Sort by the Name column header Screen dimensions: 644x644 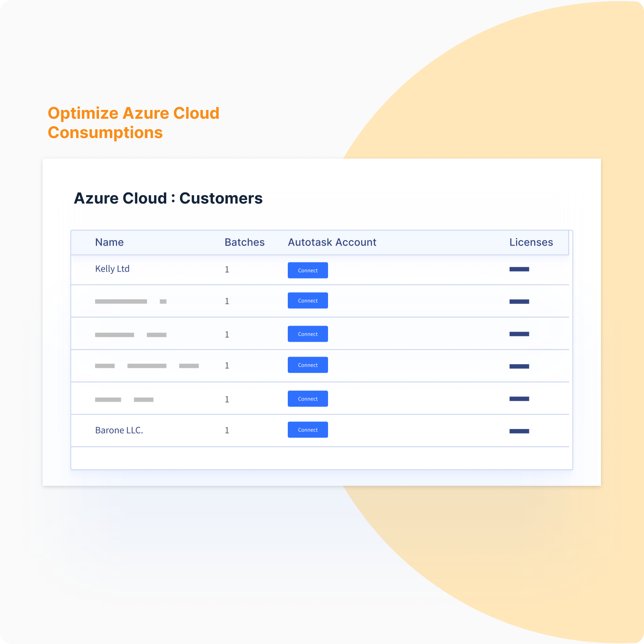point(109,242)
